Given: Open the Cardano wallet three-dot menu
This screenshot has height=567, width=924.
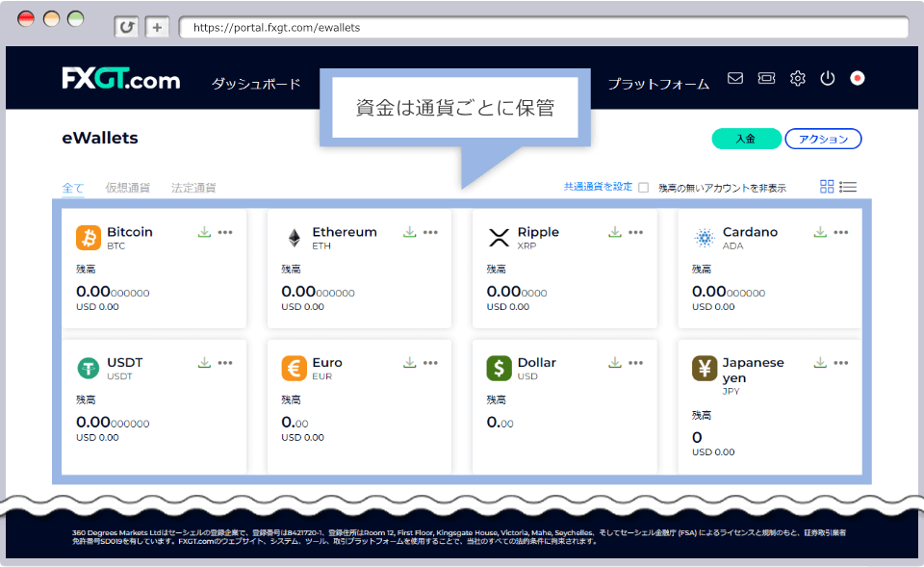Looking at the screenshot, I should [841, 232].
